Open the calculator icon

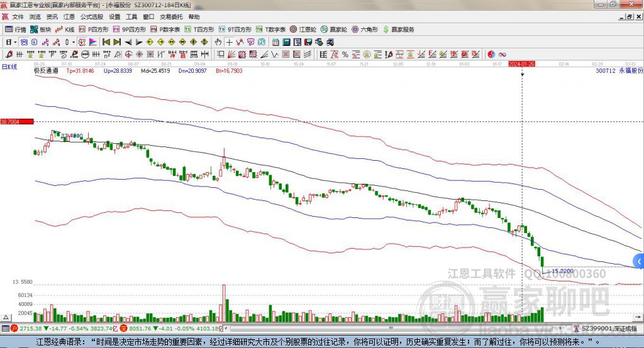(286, 42)
